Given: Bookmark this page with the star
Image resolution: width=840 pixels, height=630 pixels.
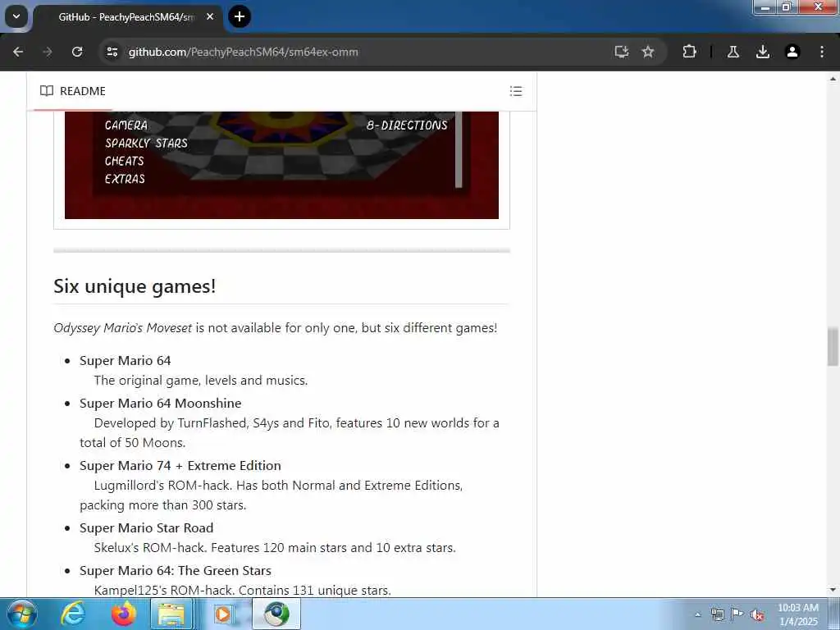Looking at the screenshot, I should tap(648, 52).
